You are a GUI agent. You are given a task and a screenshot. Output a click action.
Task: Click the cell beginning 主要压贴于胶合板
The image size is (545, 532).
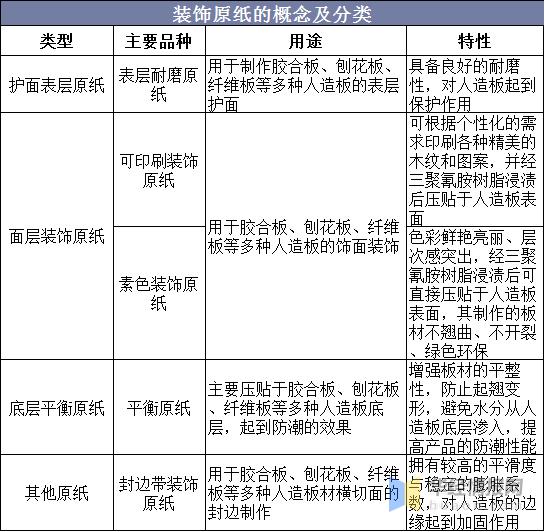tap(306, 407)
